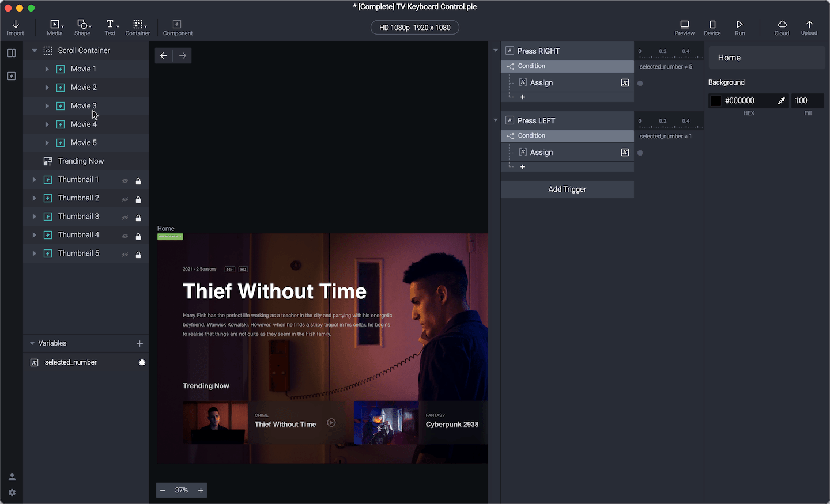The height and width of the screenshot is (504, 830).
Task: Unlock the Thumbnail 3 layer
Action: point(138,218)
